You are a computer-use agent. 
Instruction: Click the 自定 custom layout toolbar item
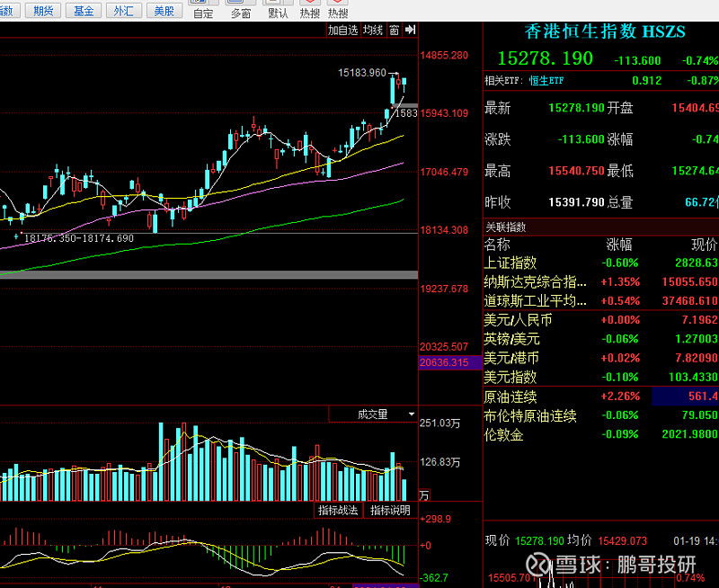[204, 10]
